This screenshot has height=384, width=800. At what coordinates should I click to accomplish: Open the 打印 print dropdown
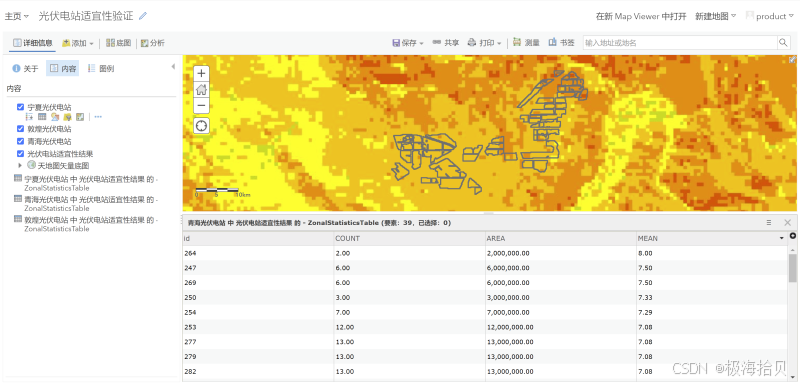tap(485, 43)
